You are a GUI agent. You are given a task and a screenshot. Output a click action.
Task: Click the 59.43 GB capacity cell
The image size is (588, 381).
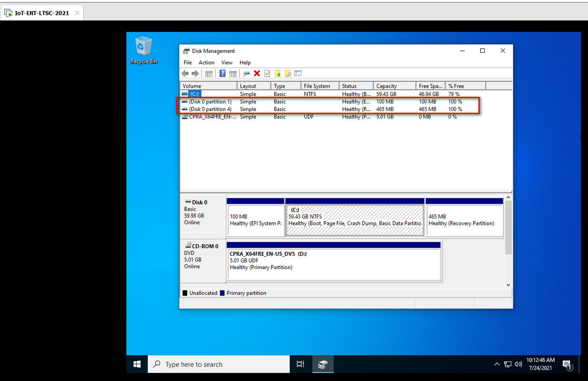tap(386, 94)
